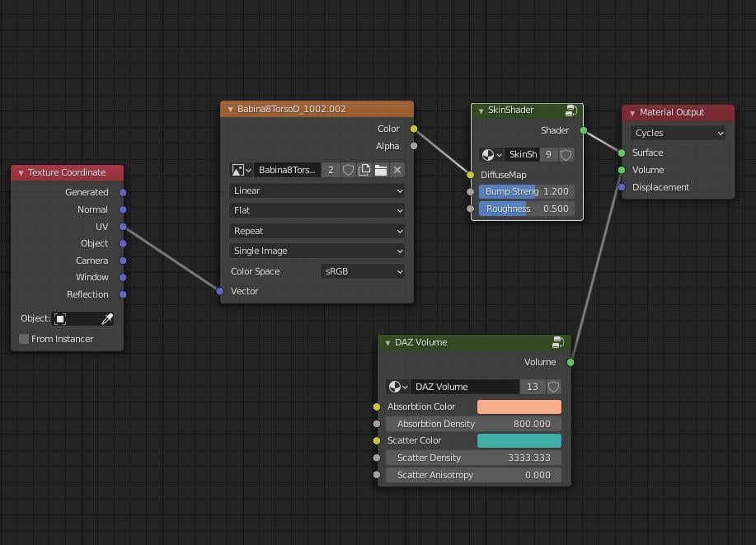
Task: Click the Object field in Texture Coordinate
Action: coord(82,319)
